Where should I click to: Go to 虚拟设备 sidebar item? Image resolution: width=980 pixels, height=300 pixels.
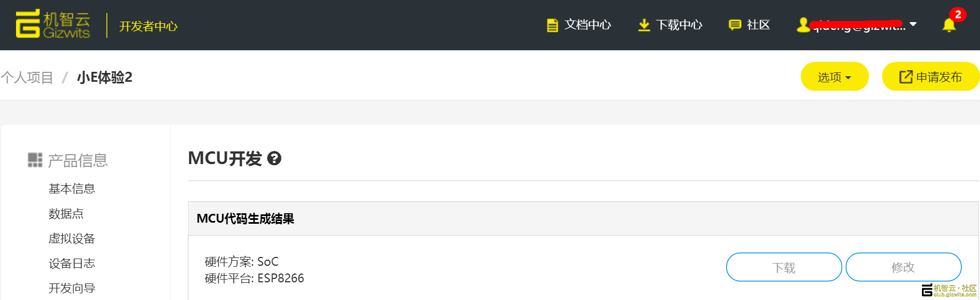[72, 239]
